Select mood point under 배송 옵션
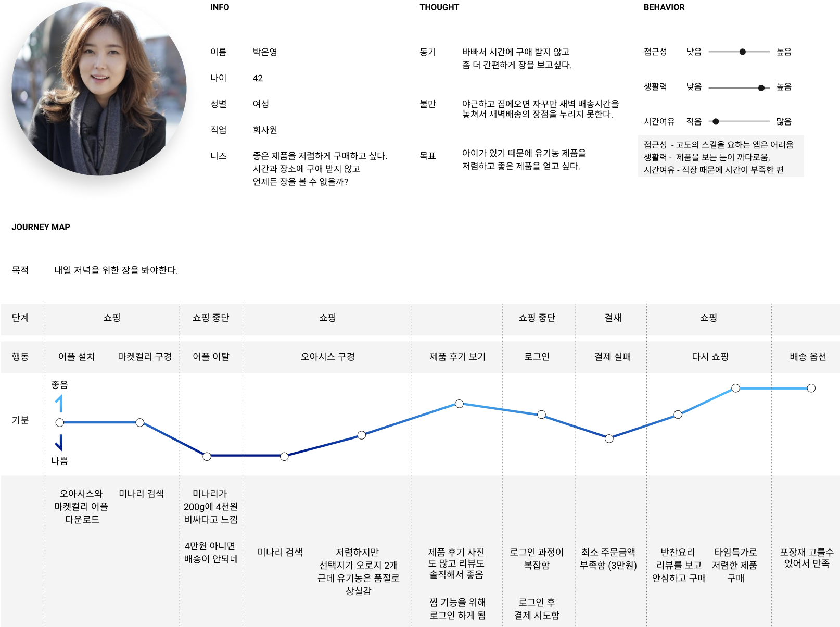Screen dimensions: 840x627 pyautogui.click(x=811, y=388)
